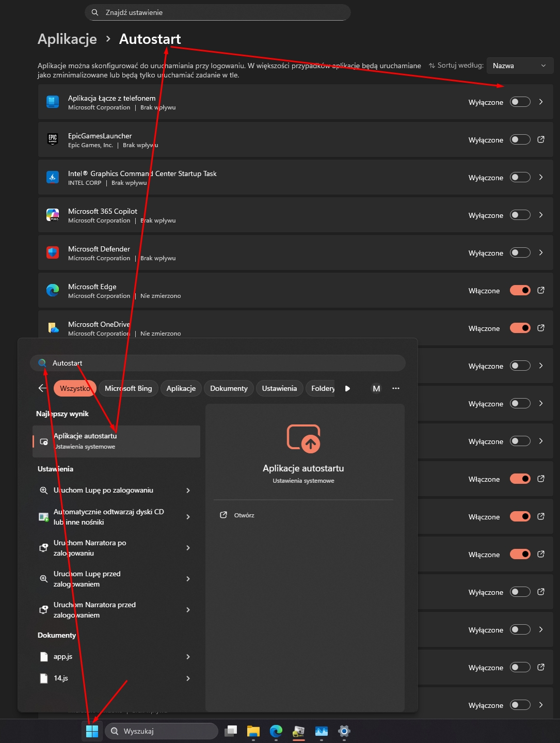Switch to the Dokumenty filter tab
The image size is (560, 743).
point(229,388)
